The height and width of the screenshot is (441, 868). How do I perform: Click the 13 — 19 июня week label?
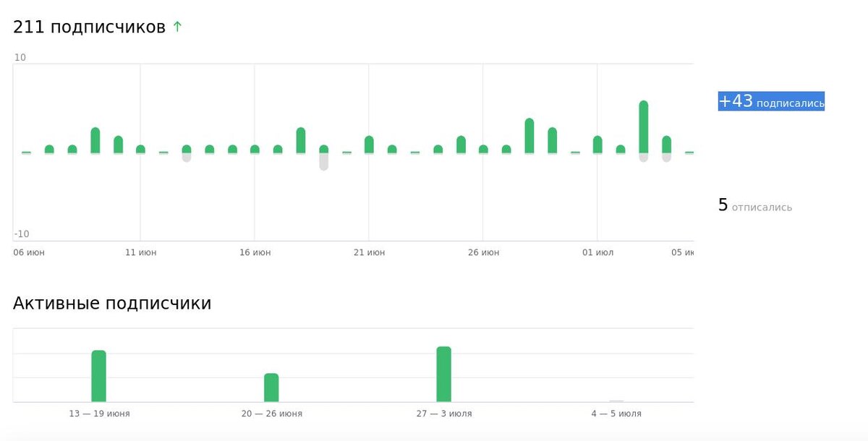coord(100,414)
